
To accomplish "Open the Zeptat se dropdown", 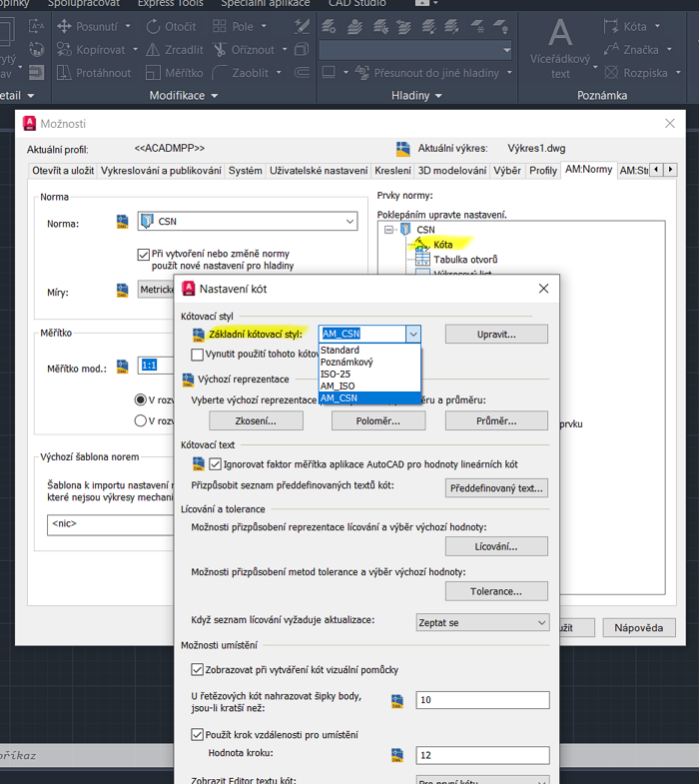I will pyautogui.click(x=482, y=622).
